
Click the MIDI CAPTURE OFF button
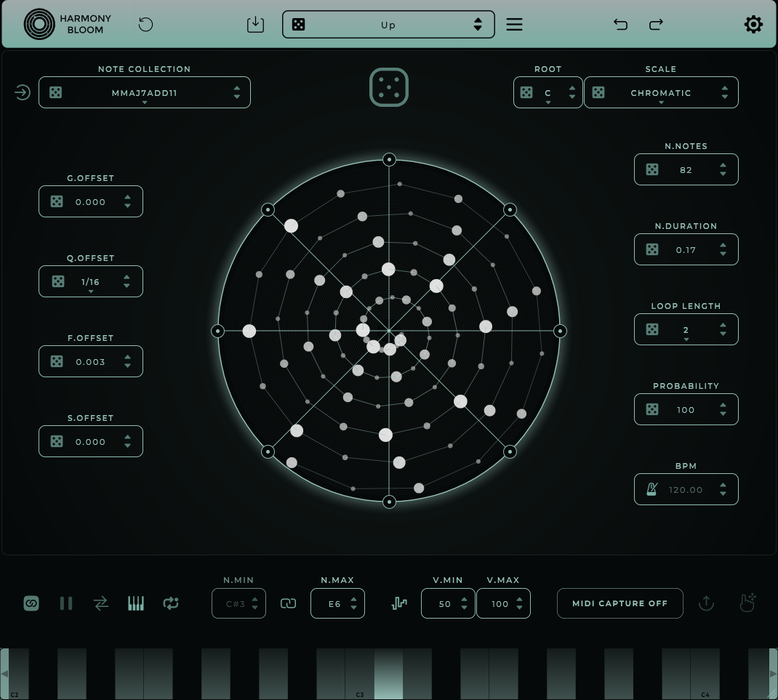pyautogui.click(x=619, y=603)
